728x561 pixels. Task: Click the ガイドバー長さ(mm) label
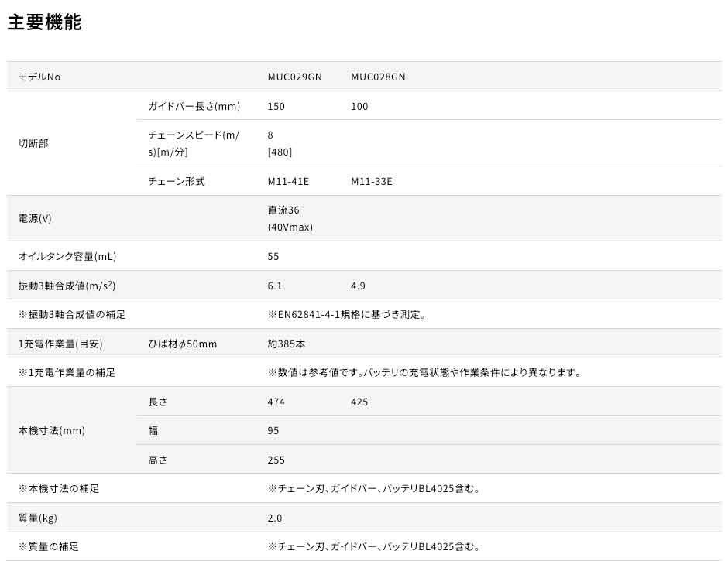pos(194,106)
